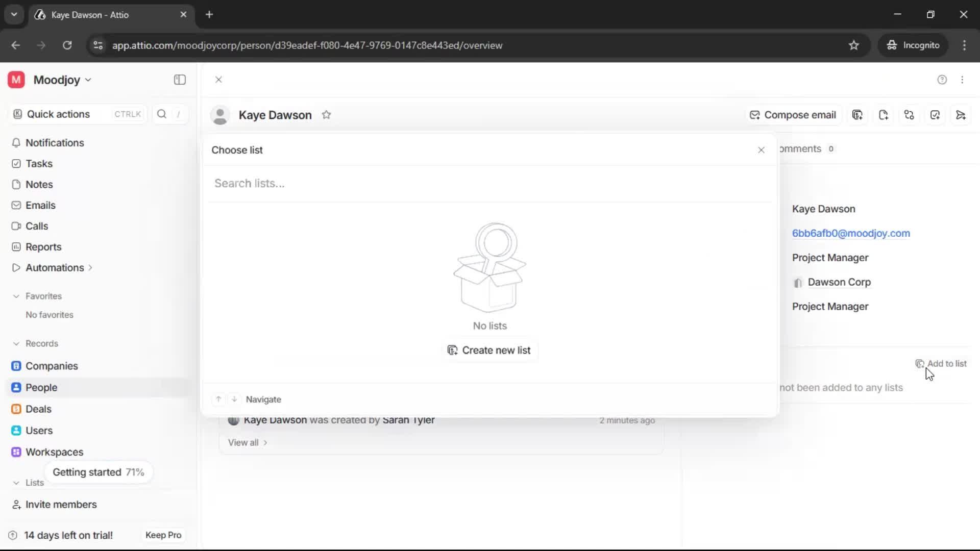The height and width of the screenshot is (551, 980).
Task: Open the help icon at top right
Action: pos(942,80)
